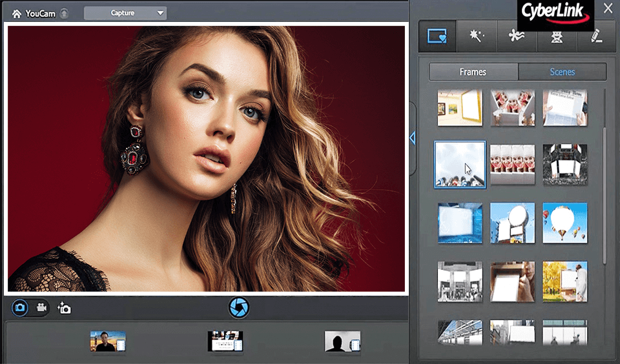
Task: Select the building corridor perspective scene
Action: tap(460, 332)
